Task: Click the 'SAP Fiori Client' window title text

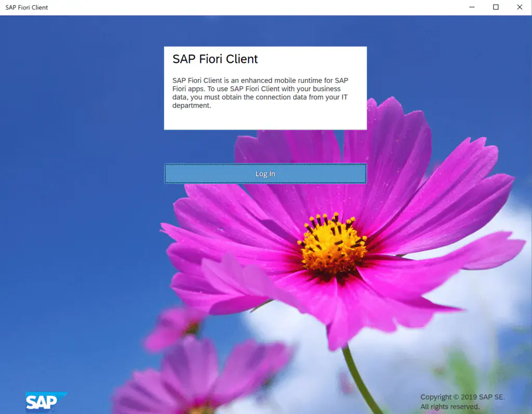Action: 26,7
